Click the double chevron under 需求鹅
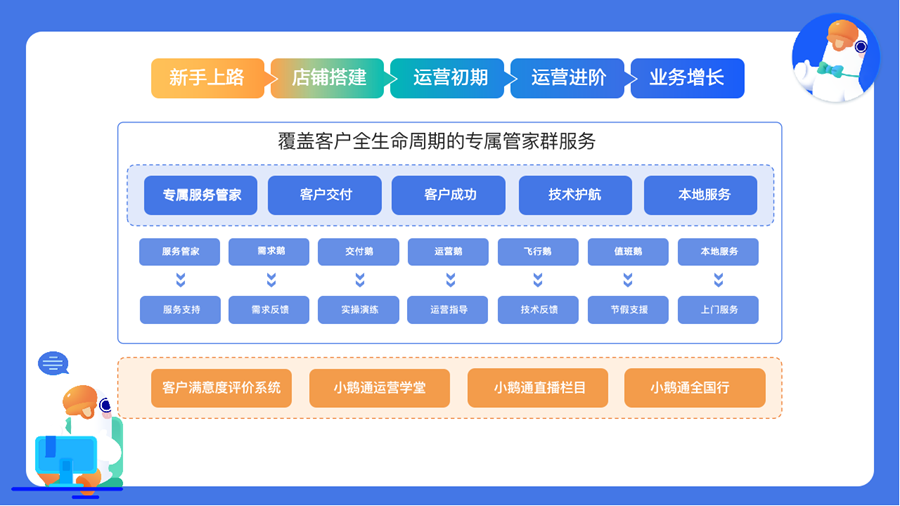Screen dimensions: 900x506 [271, 280]
